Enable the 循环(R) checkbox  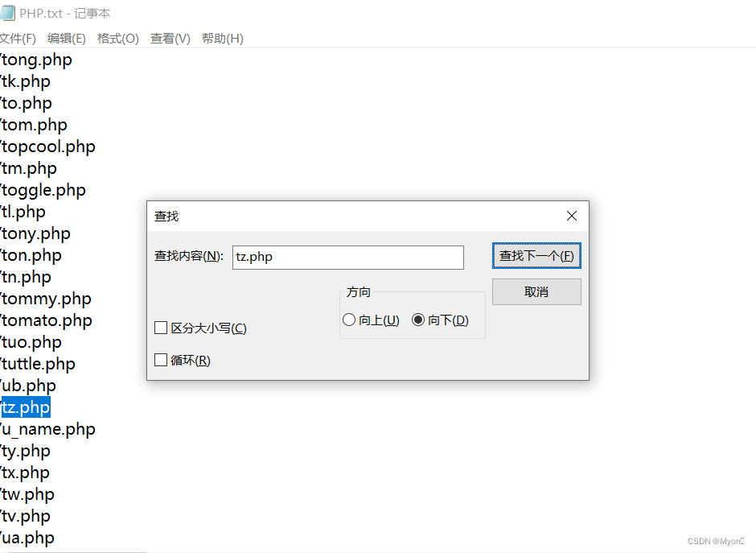(x=160, y=359)
